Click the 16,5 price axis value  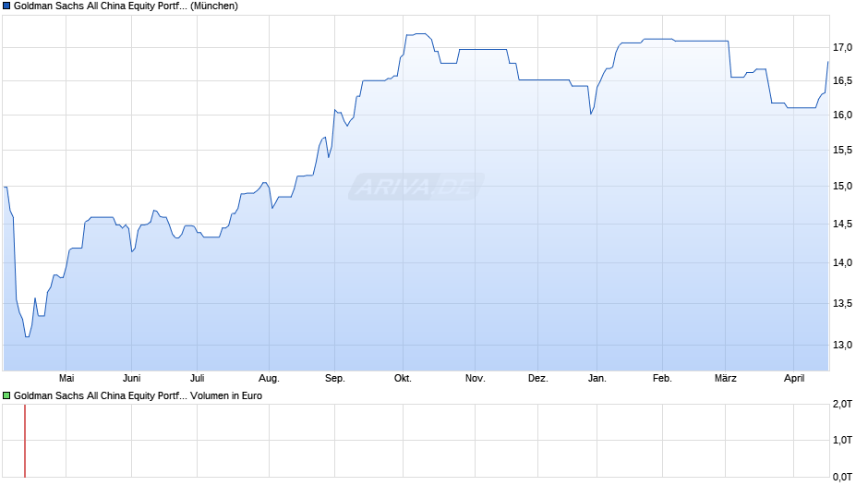pos(842,81)
